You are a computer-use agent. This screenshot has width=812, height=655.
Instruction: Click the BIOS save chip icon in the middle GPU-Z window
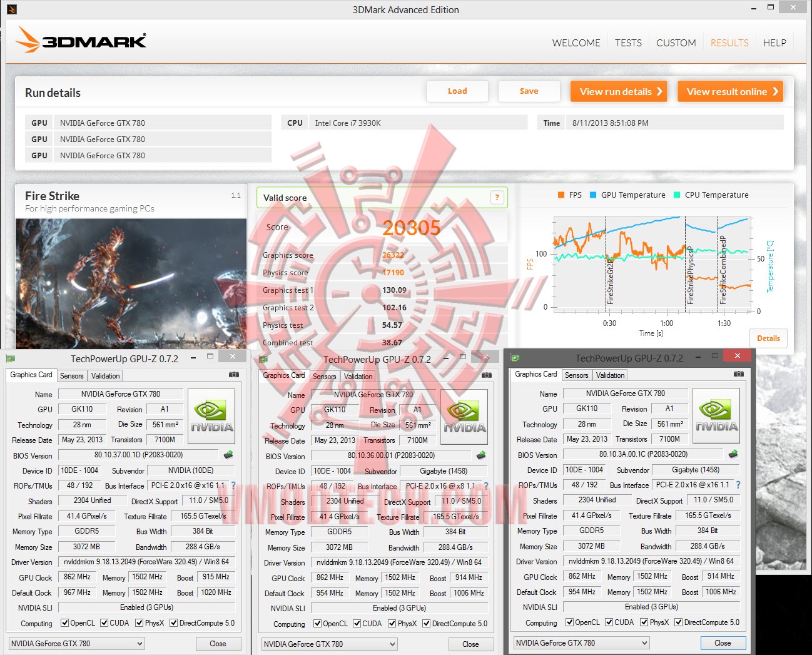pos(481,455)
